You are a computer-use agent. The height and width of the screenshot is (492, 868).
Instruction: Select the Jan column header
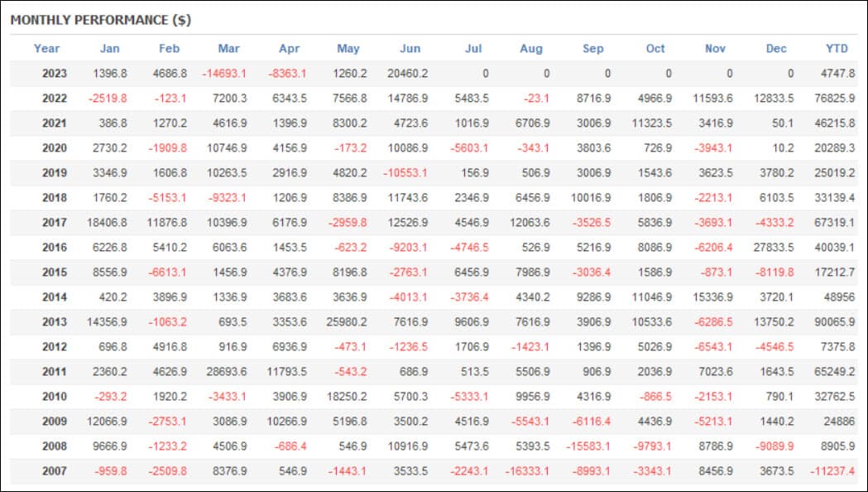point(109,49)
